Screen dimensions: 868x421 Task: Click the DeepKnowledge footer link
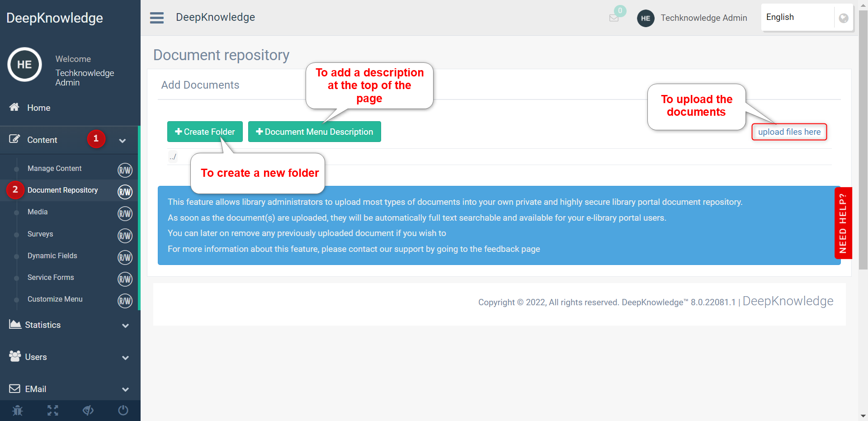point(788,301)
